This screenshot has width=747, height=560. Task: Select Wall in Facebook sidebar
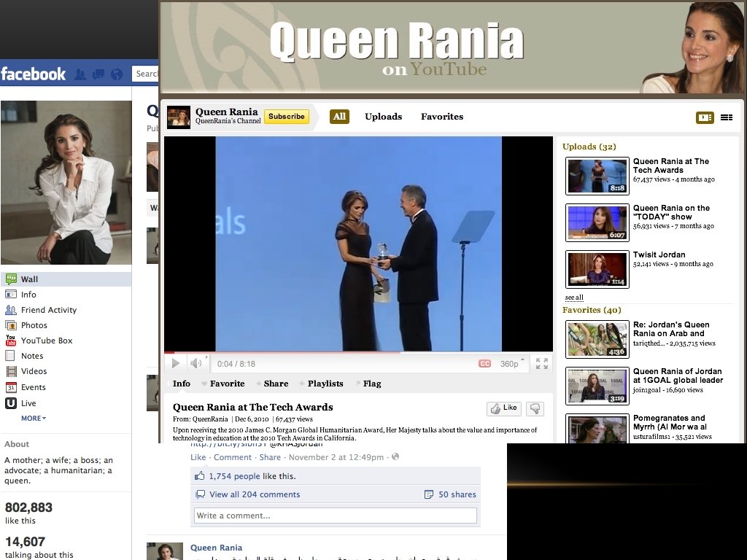click(66, 279)
